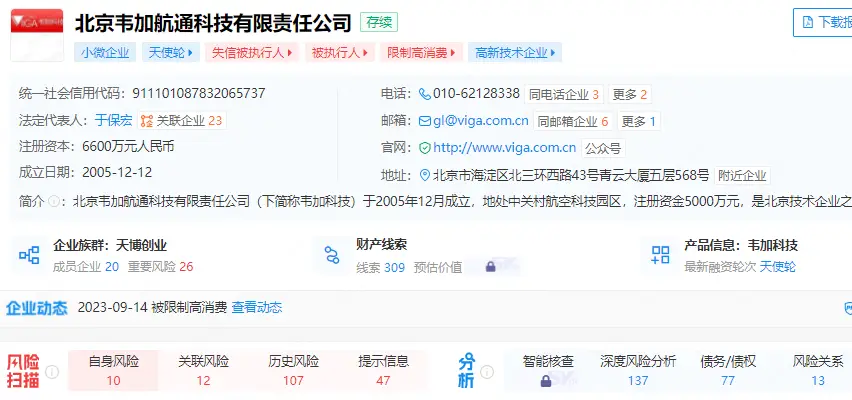Select the 关联风险 12 tab
This screenshot has width=852, height=400.
coord(203,371)
